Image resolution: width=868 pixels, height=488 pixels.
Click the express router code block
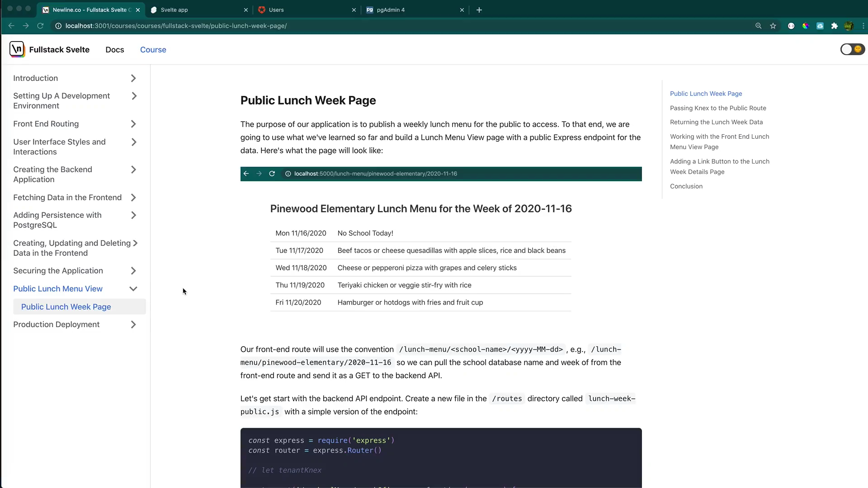(441, 458)
